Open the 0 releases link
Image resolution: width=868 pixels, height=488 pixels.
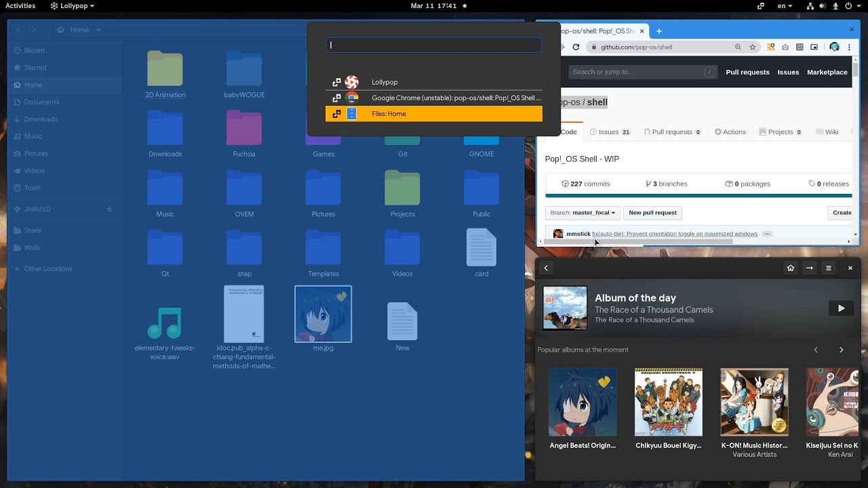(x=829, y=184)
